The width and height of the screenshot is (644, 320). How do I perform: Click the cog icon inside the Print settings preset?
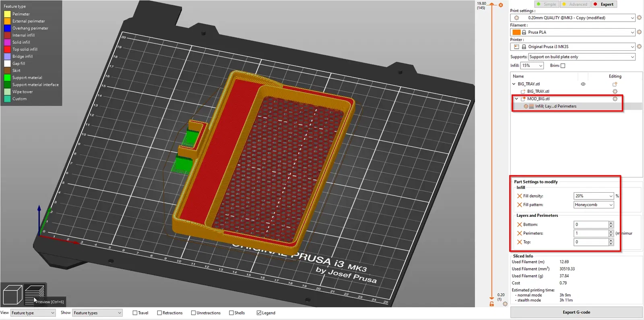point(516,18)
